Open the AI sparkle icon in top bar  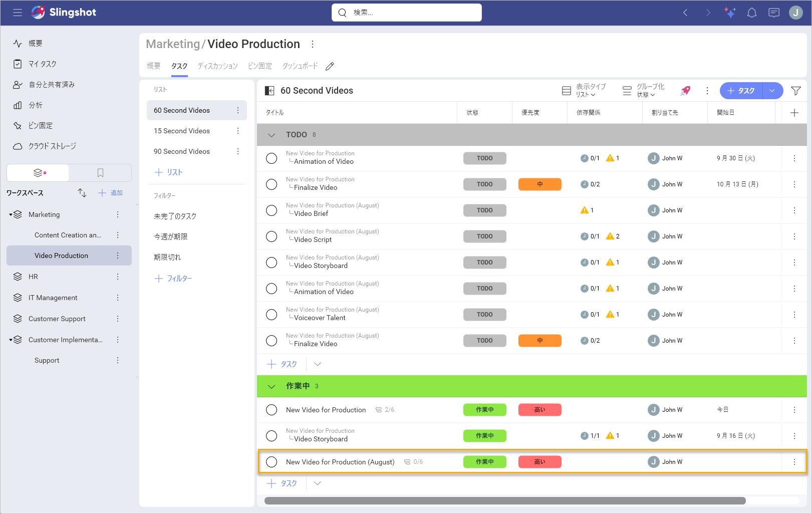pos(730,13)
